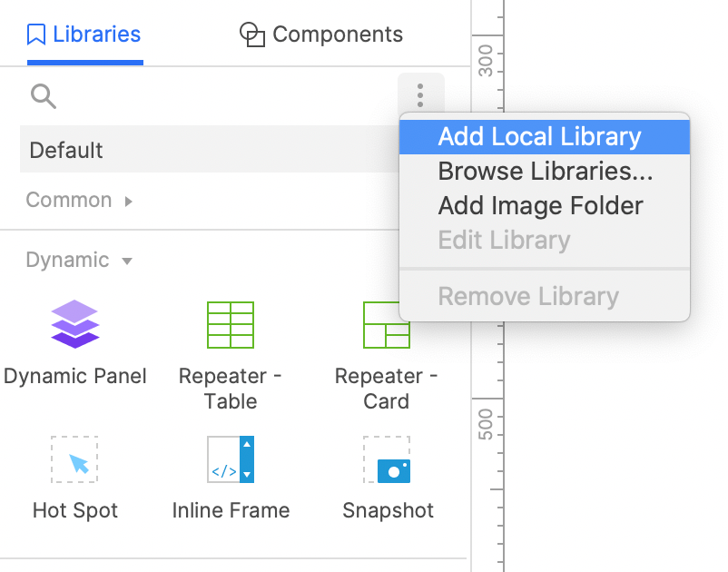Click the 500 mark on vertical ruler
This screenshot has width=728, height=572.
(x=485, y=424)
